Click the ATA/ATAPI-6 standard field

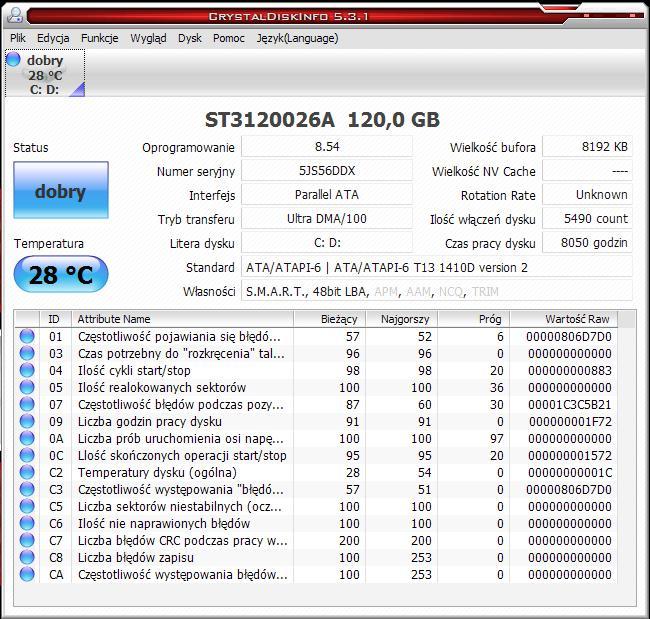[437, 267]
